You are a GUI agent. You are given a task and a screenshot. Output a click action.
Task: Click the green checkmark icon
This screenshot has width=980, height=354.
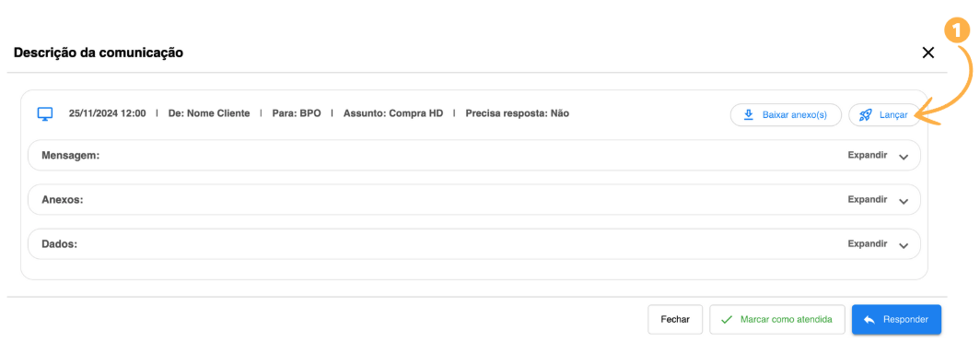(x=726, y=320)
